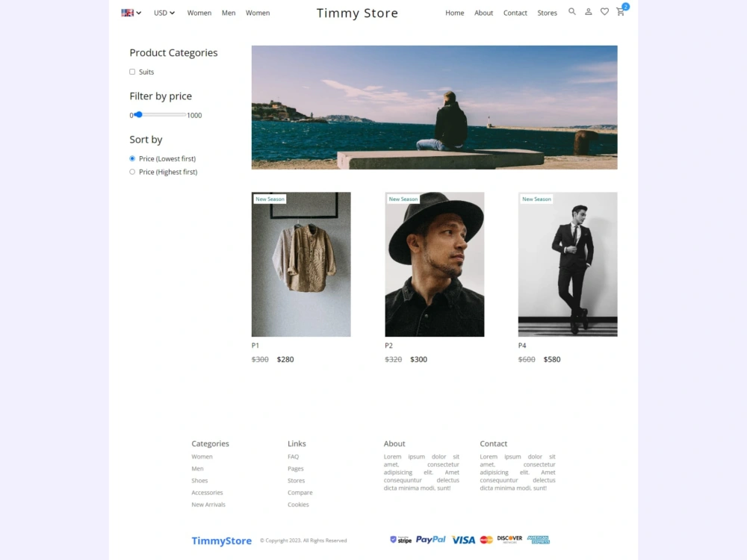Open product P2 by clicking its image
The height and width of the screenshot is (560, 747).
434,264
